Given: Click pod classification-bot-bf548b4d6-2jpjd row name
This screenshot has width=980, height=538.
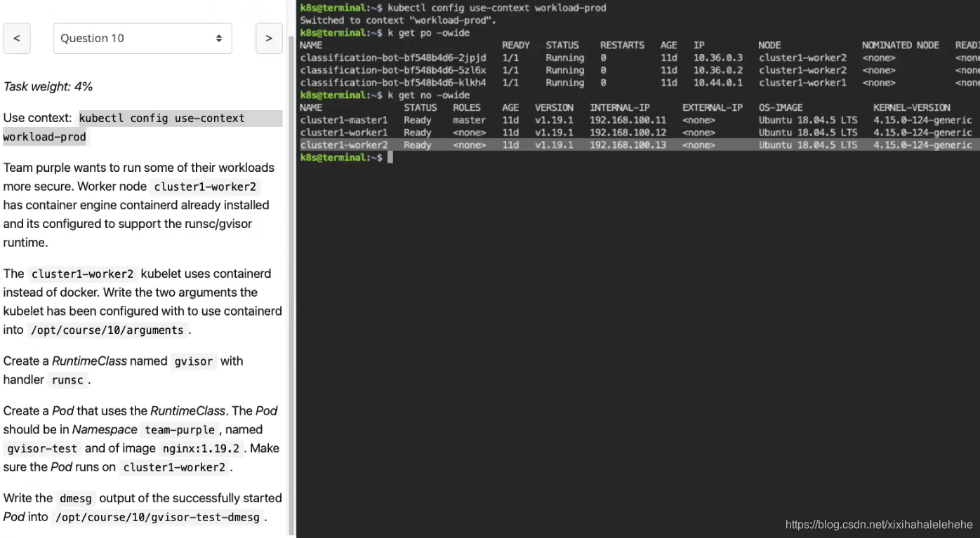Looking at the screenshot, I should coord(393,58).
